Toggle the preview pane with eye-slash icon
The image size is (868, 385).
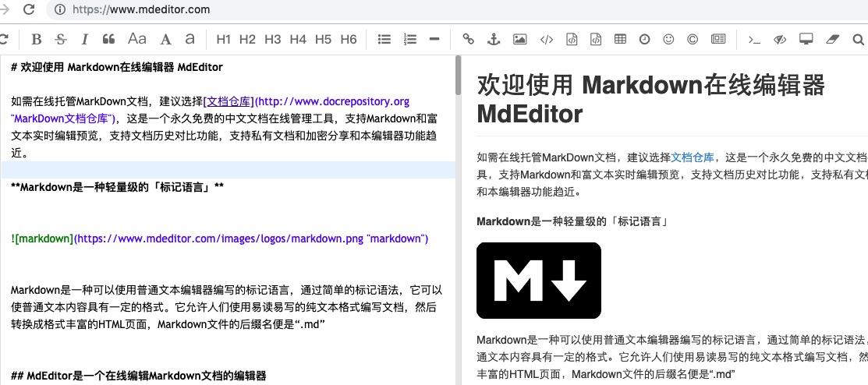779,39
